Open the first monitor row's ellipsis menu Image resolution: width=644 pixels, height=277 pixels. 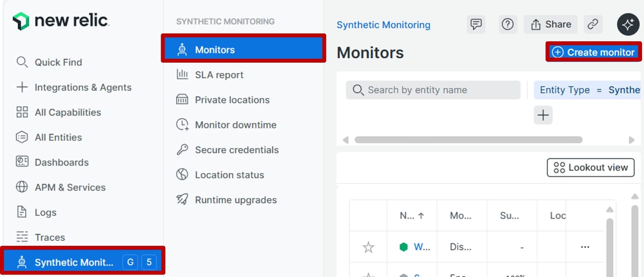pyautogui.click(x=585, y=247)
